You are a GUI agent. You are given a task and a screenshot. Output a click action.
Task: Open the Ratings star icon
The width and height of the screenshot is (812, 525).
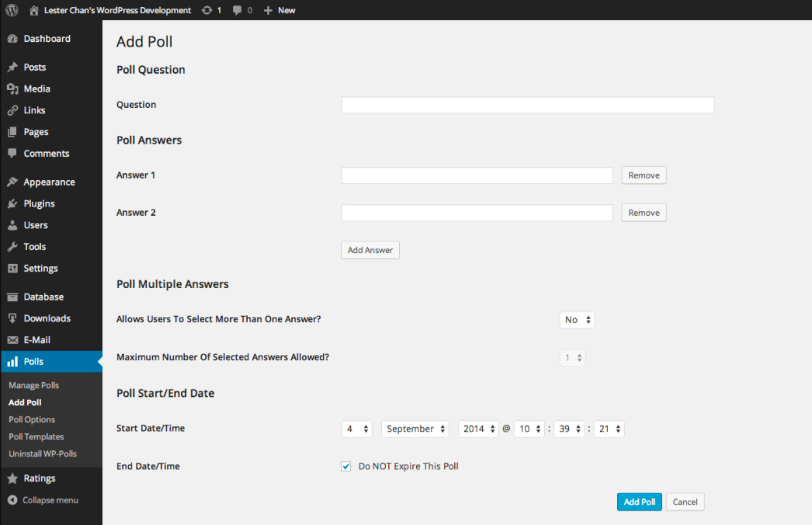[12, 478]
